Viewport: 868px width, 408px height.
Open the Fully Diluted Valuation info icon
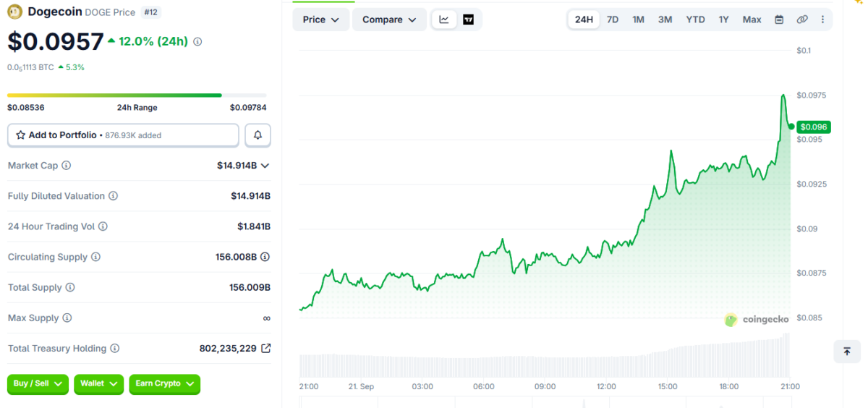[113, 196]
